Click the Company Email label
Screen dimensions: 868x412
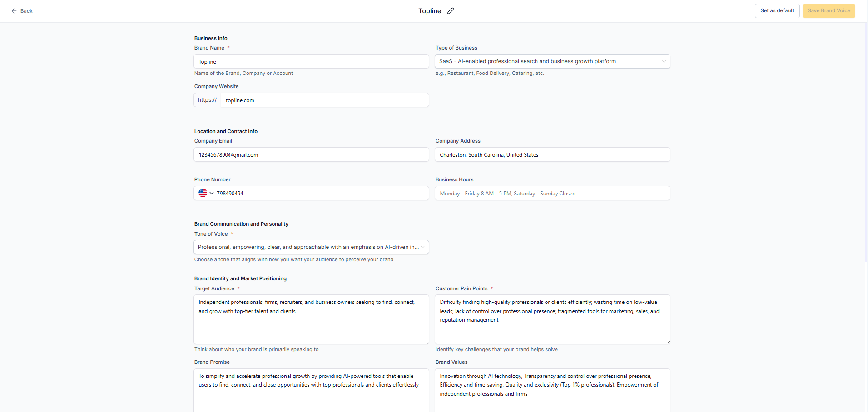tap(213, 141)
